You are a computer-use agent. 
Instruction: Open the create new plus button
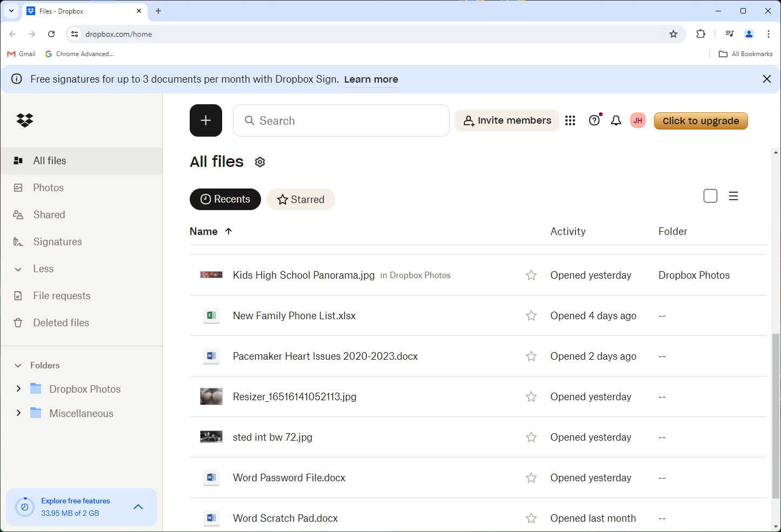206,120
